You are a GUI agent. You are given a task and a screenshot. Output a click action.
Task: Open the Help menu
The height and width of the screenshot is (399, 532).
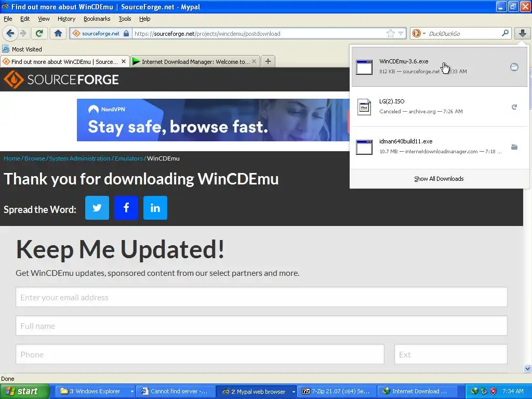click(x=144, y=19)
